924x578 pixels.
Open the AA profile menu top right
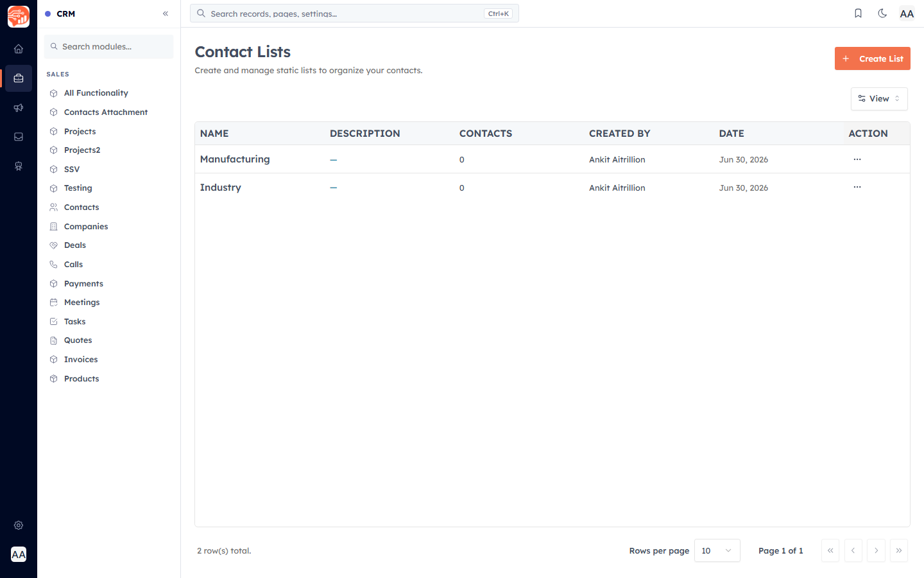[x=907, y=13]
